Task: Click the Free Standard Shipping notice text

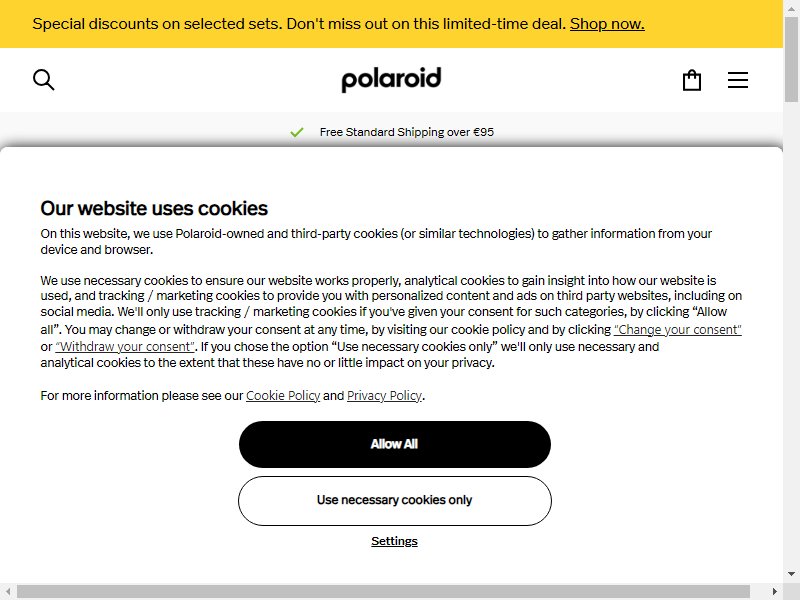Action: (x=407, y=132)
